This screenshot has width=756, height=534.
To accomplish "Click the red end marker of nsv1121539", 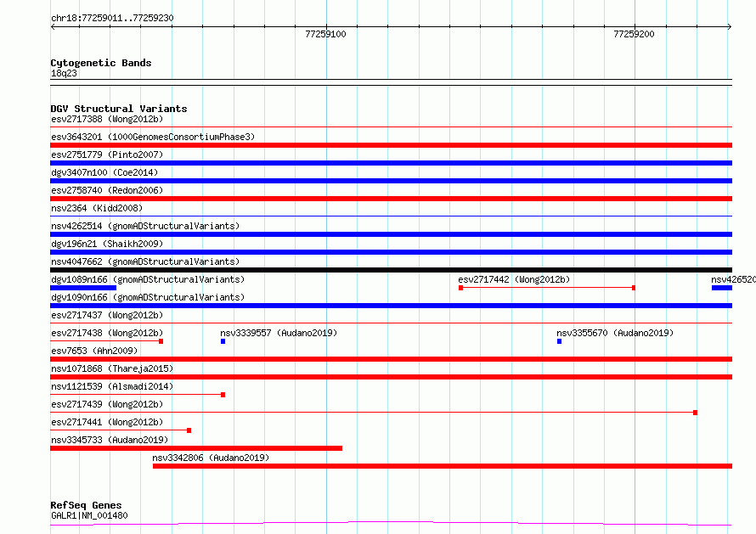I will pyautogui.click(x=223, y=395).
